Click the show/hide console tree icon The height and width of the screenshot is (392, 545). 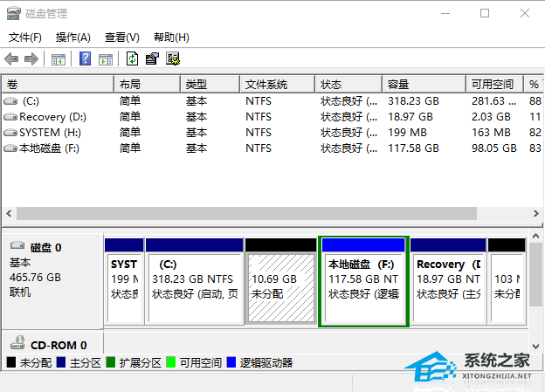(x=59, y=59)
